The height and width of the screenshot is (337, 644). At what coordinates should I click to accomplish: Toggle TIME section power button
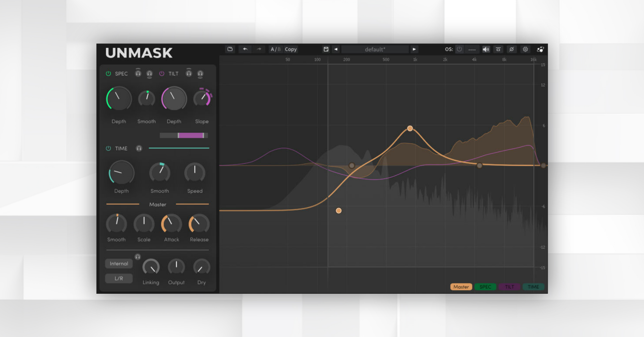click(108, 148)
